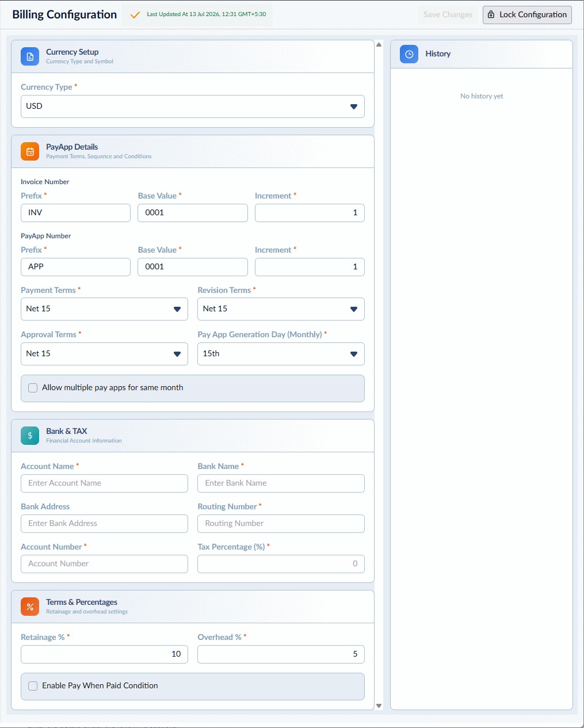Screen dimensions: 584x728
Task: Click the Save Changes button
Action: 448,14
